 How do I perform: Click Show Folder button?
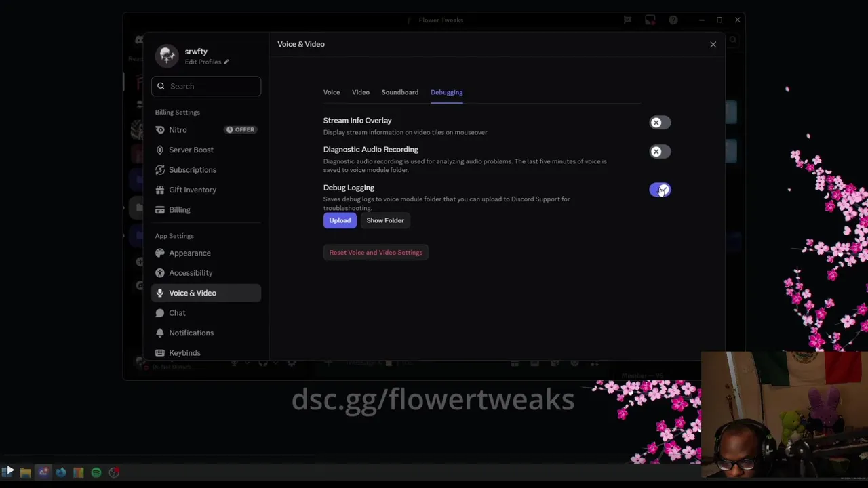pos(385,220)
